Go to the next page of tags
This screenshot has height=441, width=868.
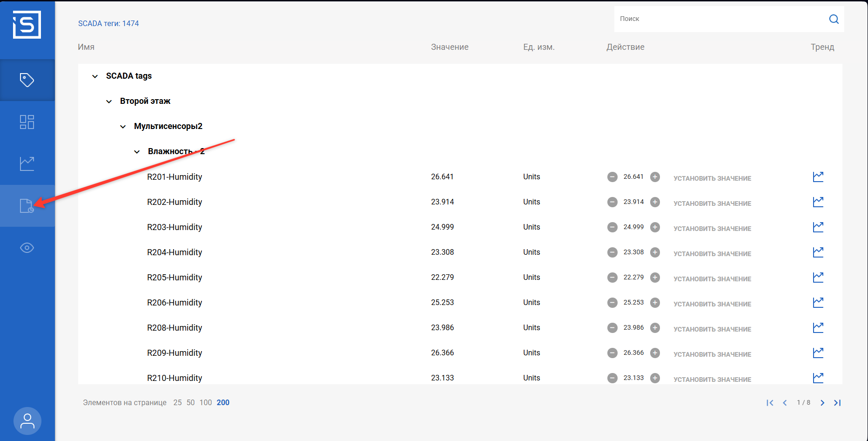pos(822,403)
